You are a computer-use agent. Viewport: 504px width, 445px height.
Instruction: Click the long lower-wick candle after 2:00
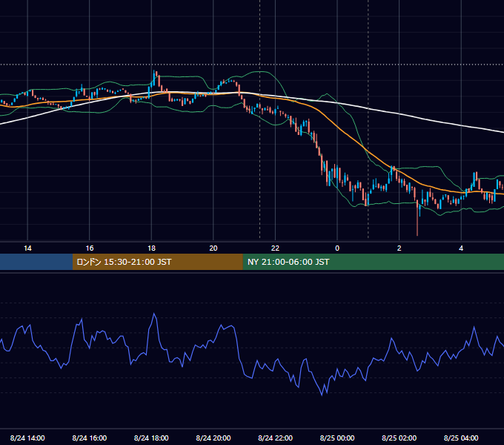[x=417, y=218]
